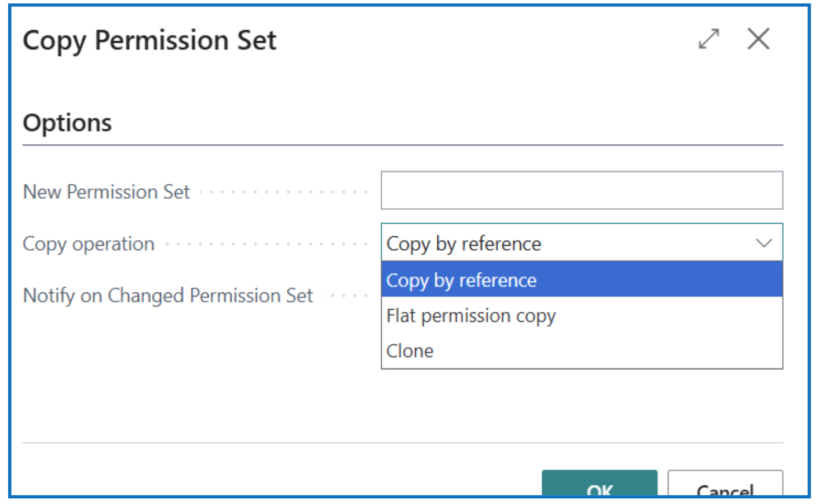This screenshot has height=504, width=818.
Task: Click the Copy Permission Set dialog title
Action: point(149,41)
